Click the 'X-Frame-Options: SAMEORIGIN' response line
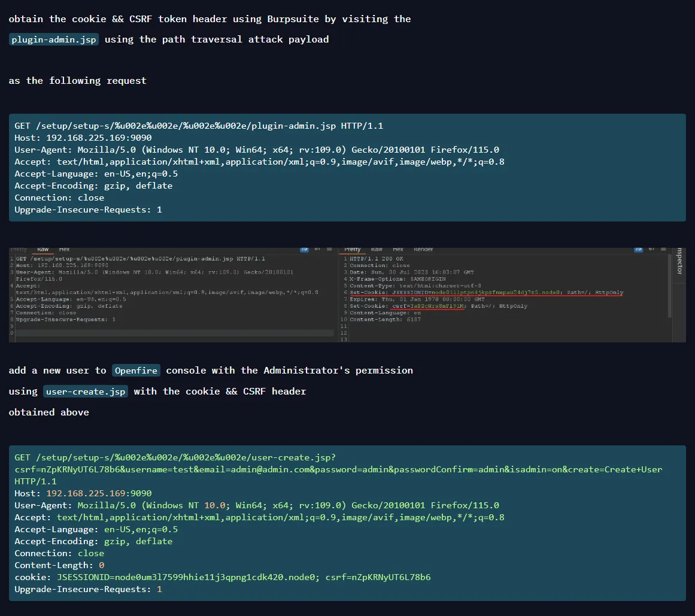Screen dimensions: 695x616 pos(397,279)
